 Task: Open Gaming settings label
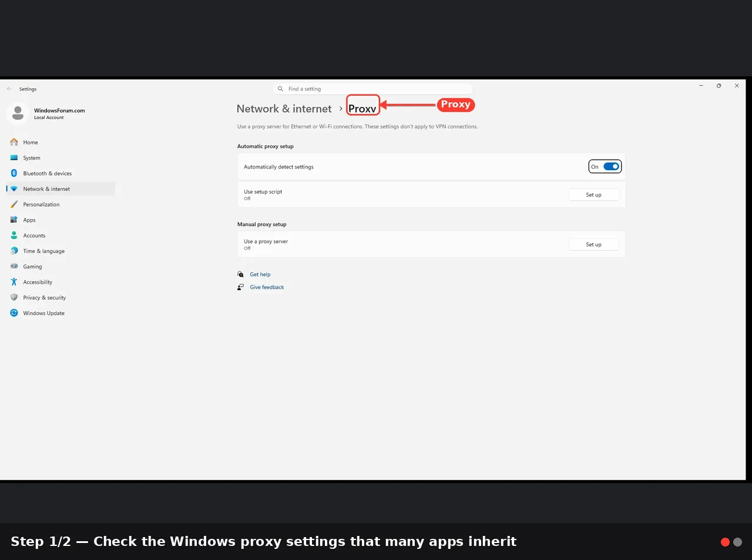click(x=32, y=266)
